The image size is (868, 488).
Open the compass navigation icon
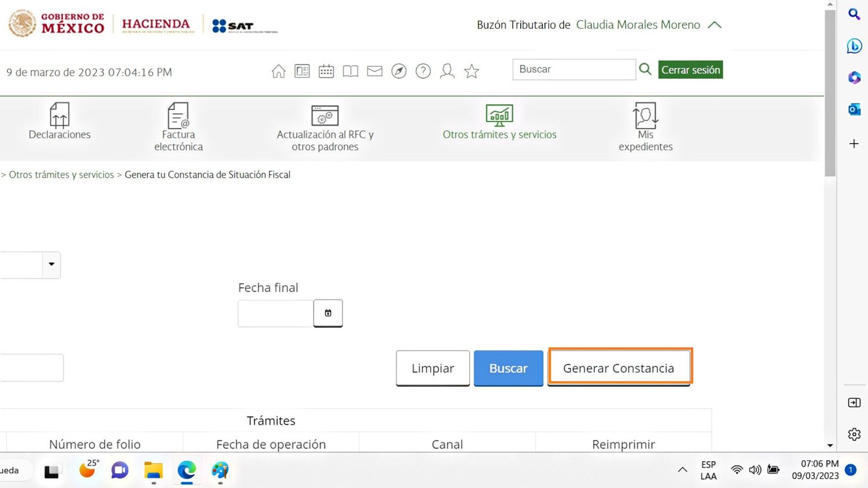pyautogui.click(x=399, y=71)
